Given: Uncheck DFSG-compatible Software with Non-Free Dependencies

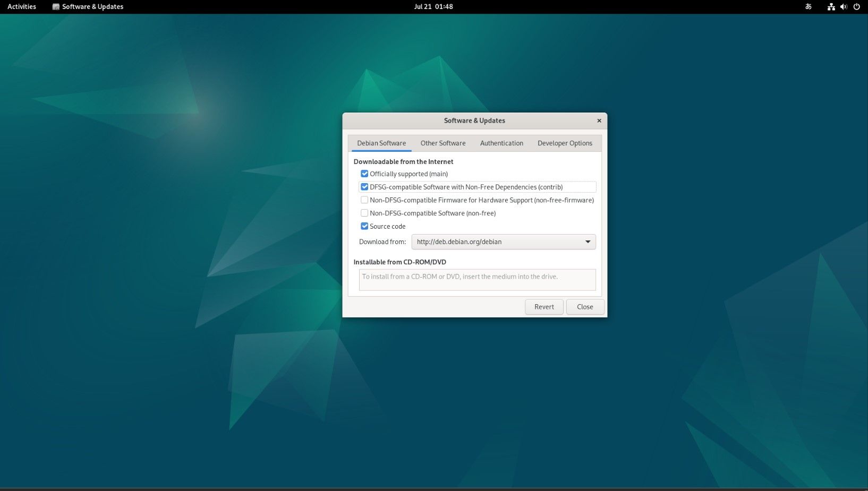Looking at the screenshot, I should click(x=364, y=186).
